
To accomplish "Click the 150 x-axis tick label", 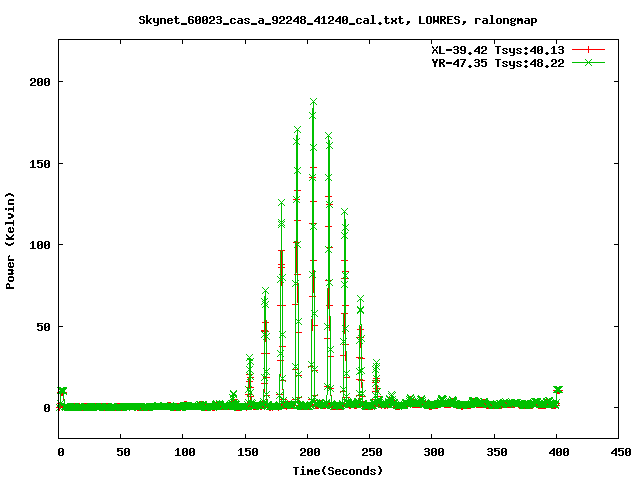I will (247, 452).
